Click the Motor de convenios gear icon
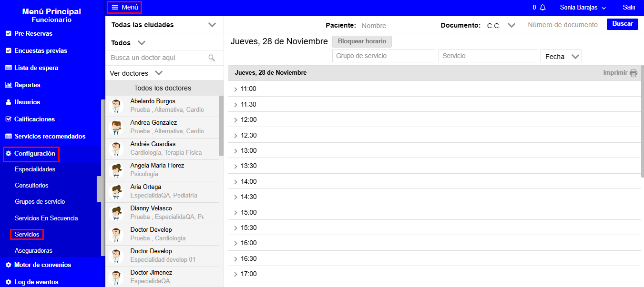This screenshot has height=287, width=644. pyautogui.click(x=8, y=265)
